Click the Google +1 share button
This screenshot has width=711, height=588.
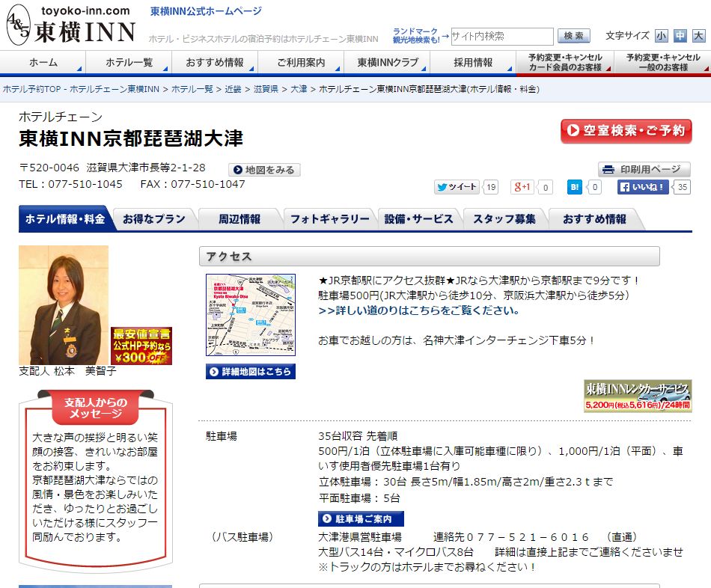(522, 187)
